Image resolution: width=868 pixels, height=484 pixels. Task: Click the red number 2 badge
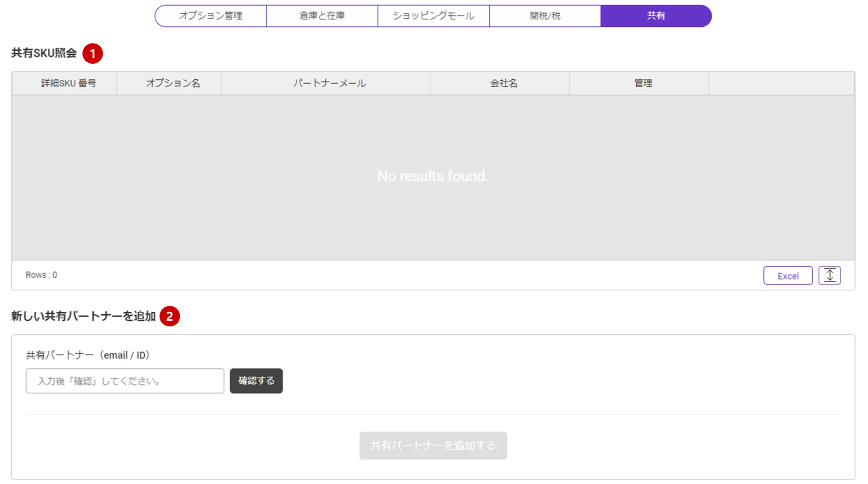169,316
